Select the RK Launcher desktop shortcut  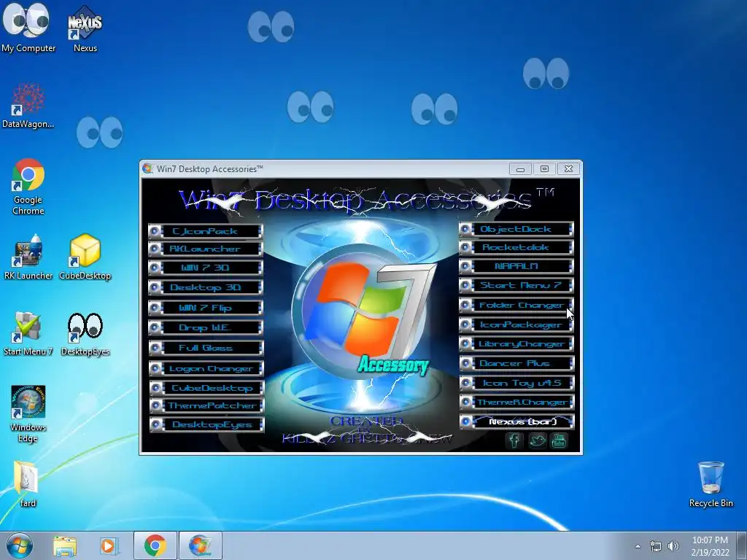coord(28,257)
